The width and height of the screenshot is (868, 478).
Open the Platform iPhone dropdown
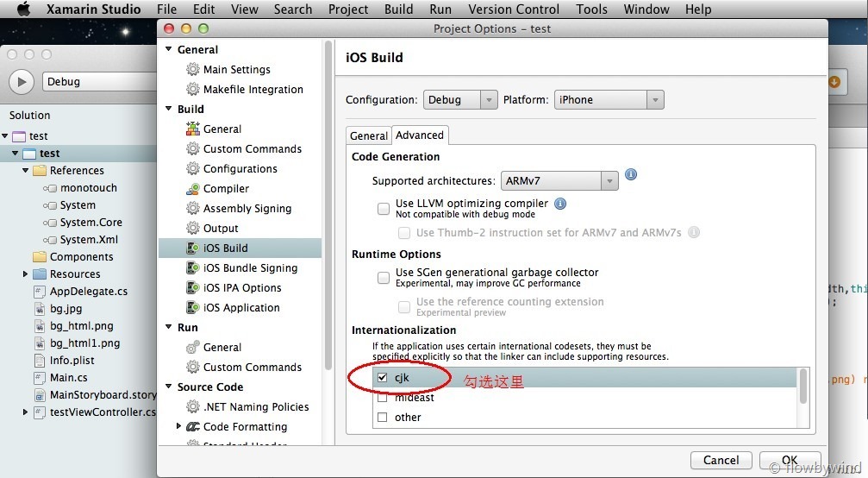click(x=609, y=100)
